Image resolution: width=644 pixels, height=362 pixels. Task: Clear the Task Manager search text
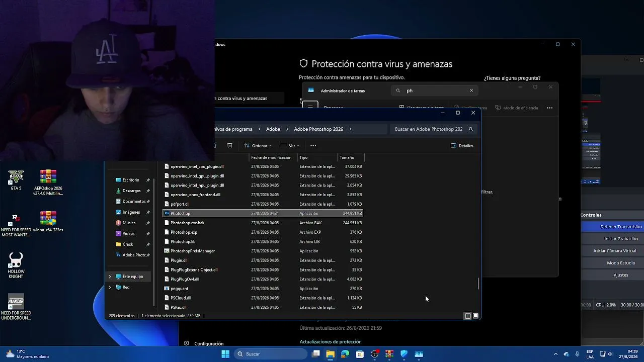click(471, 90)
